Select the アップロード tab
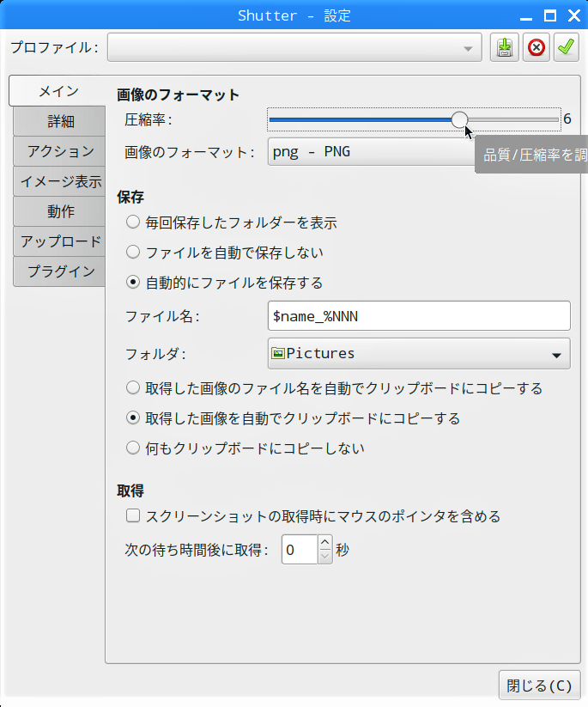 click(59, 241)
